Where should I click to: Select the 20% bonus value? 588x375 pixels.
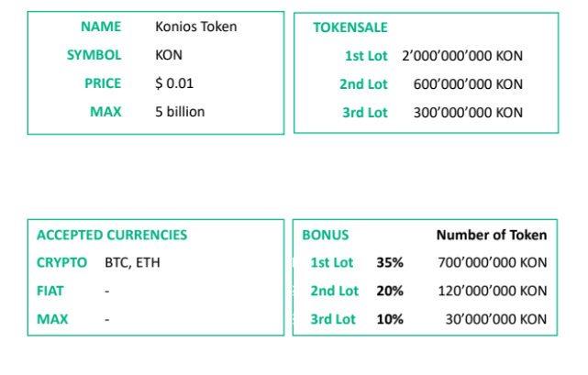click(390, 291)
